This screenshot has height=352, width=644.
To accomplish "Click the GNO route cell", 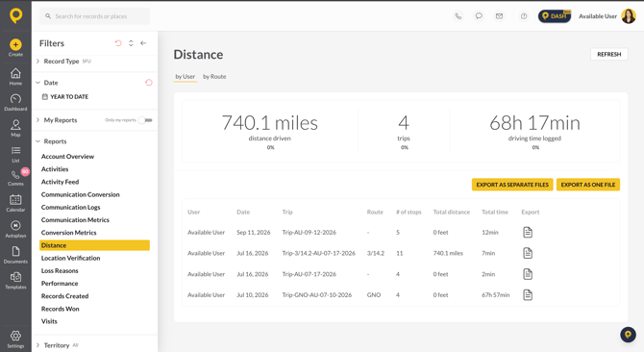I will (x=374, y=295).
